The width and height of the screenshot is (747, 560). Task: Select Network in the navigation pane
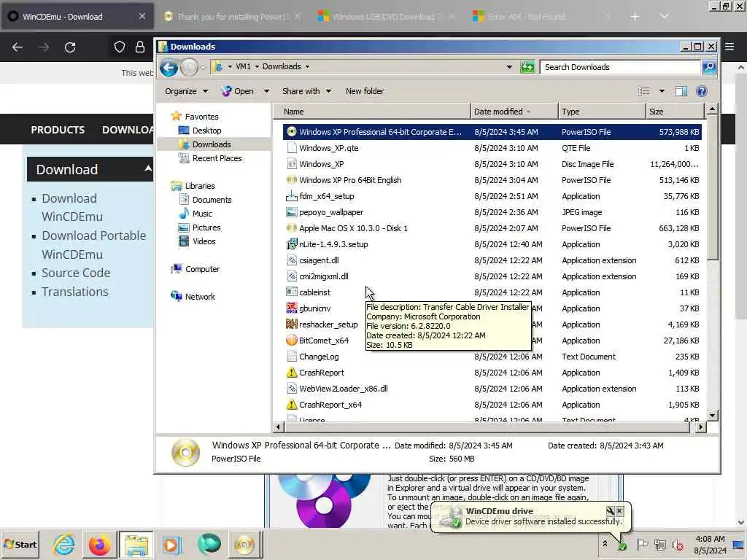[x=200, y=296]
